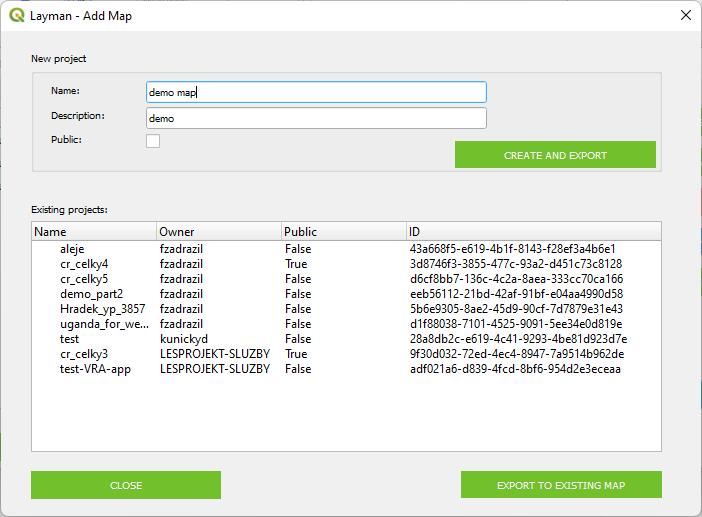Screen dimensions: 702x517
Task: Select the cr_celky5 project in list
Action: click(x=346, y=279)
